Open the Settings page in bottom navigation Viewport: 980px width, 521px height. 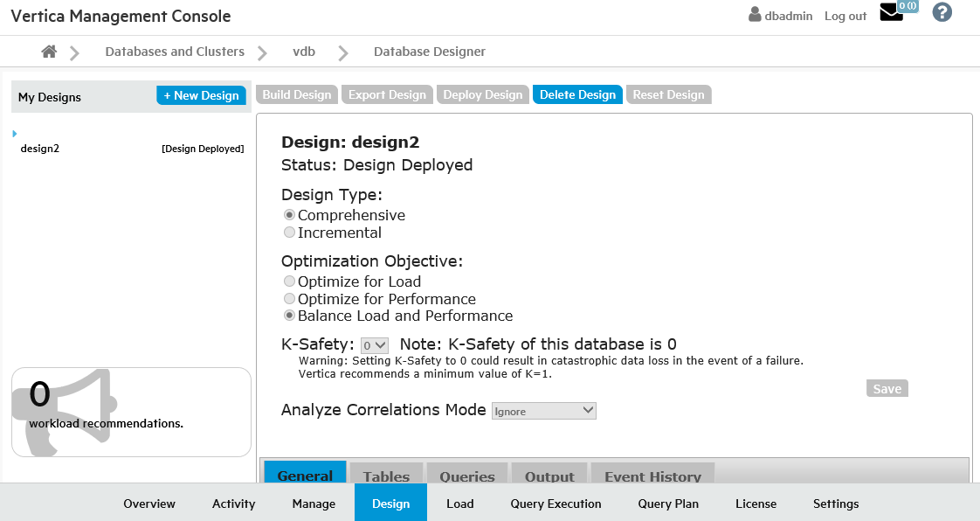click(x=835, y=504)
